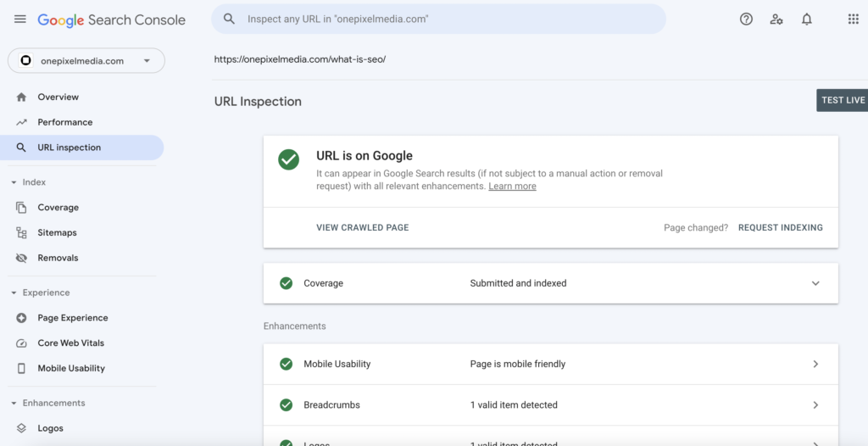The width and height of the screenshot is (868, 446).
Task: Click the Logos layers icon in sidebar
Action: coord(21,428)
